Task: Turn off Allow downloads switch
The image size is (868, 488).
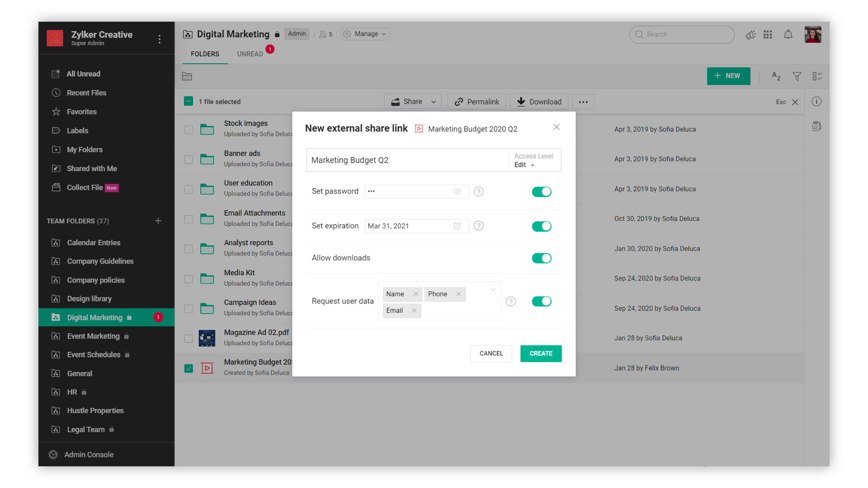Action: [x=541, y=258]
